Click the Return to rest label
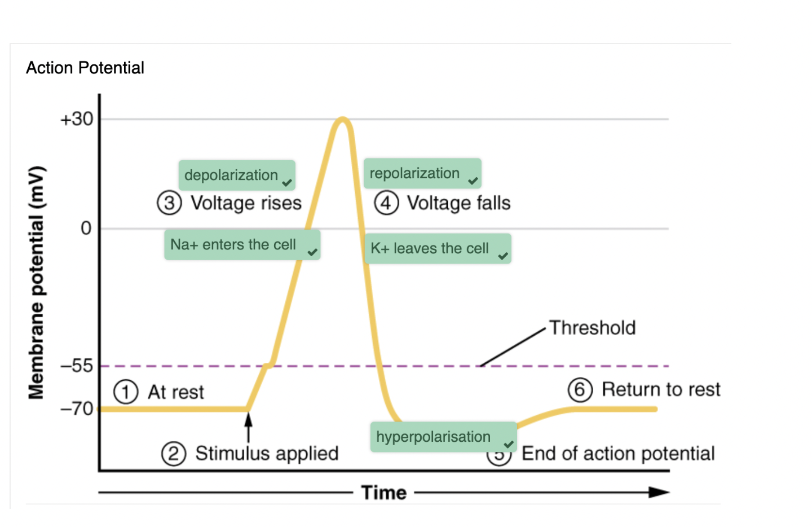This screenshot has width=812, height=527. pyautogui.click(x=661, y=389)
